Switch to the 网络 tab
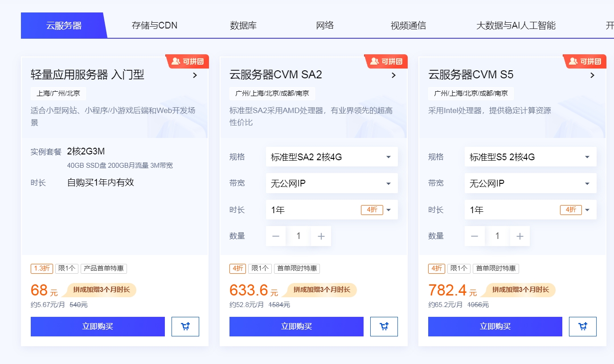 325,25
